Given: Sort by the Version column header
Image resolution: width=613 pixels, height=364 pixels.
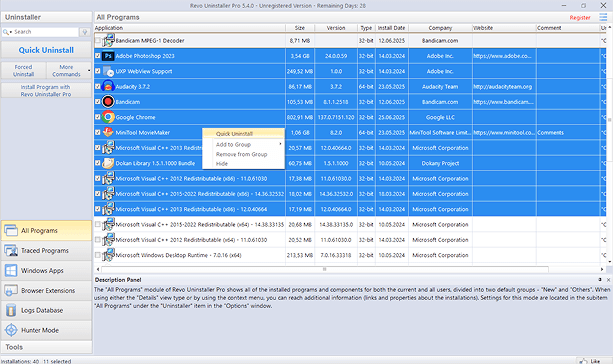Looking at the screenshot, I should [x=336, y=28].
